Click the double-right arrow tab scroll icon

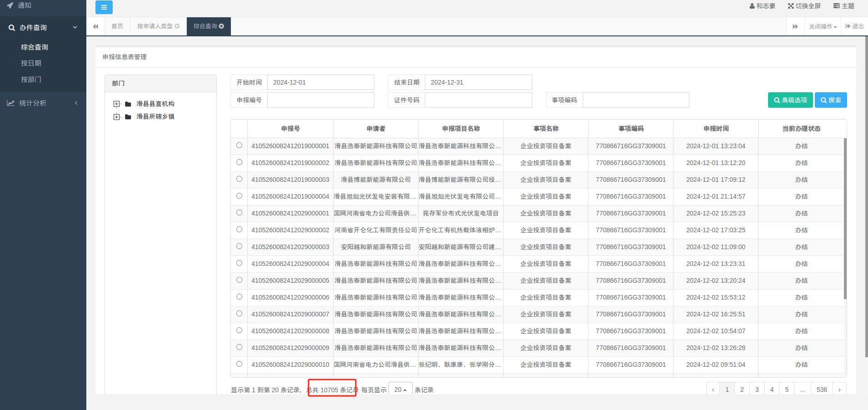pyautogui.click(x=795, y=26)
